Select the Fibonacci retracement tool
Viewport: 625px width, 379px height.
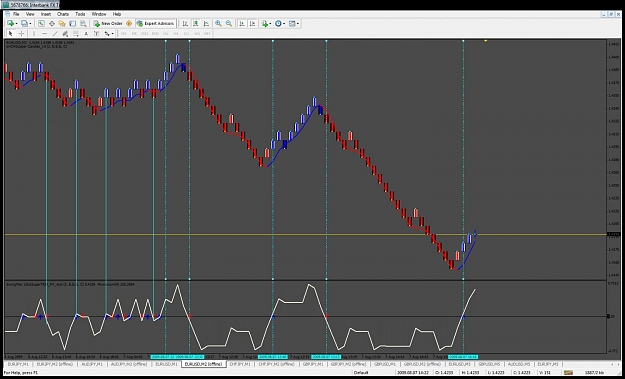75,33
